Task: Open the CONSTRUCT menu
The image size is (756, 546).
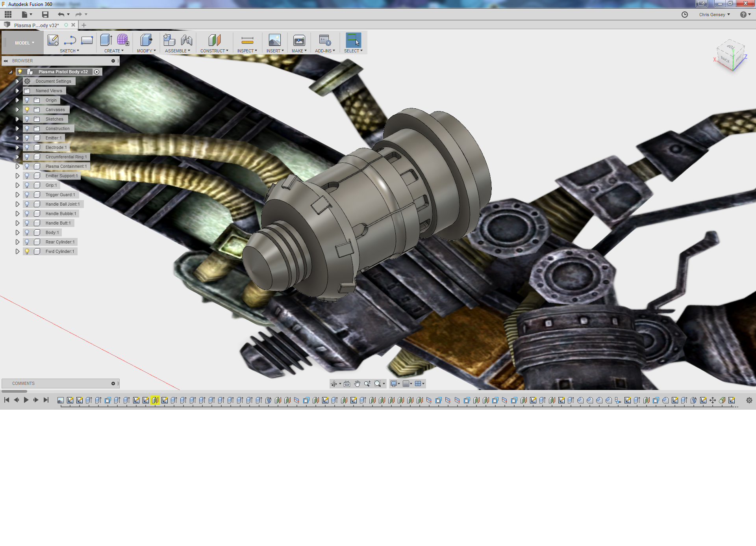Action: [214, 51]
